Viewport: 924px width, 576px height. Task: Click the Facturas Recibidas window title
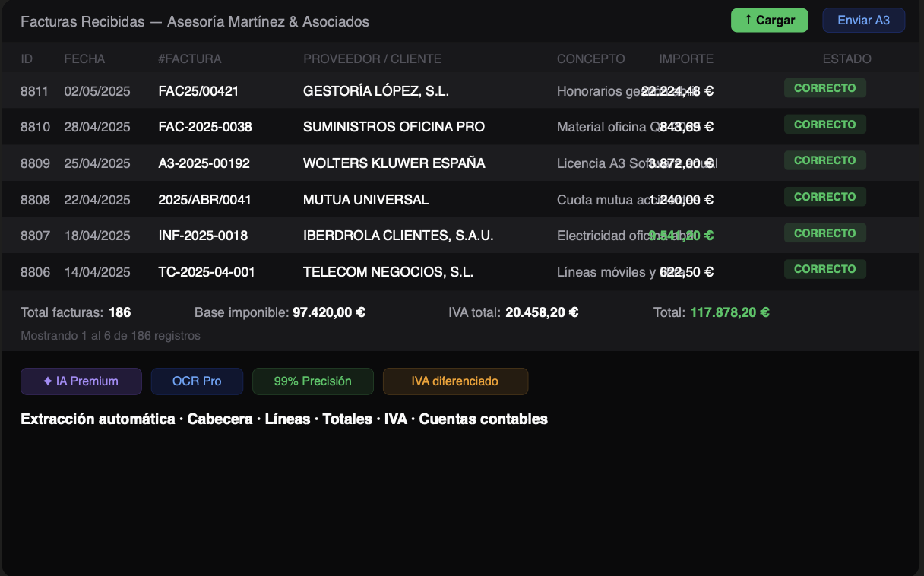(x=195, y=22)
